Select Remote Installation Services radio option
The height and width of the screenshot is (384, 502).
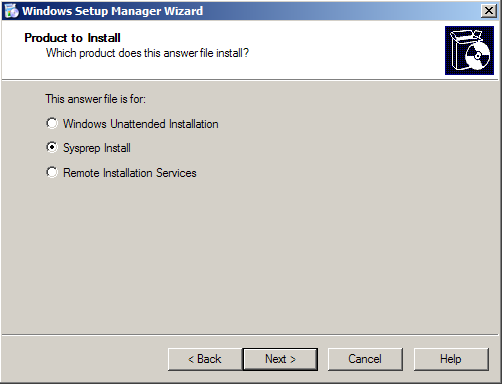52,172
